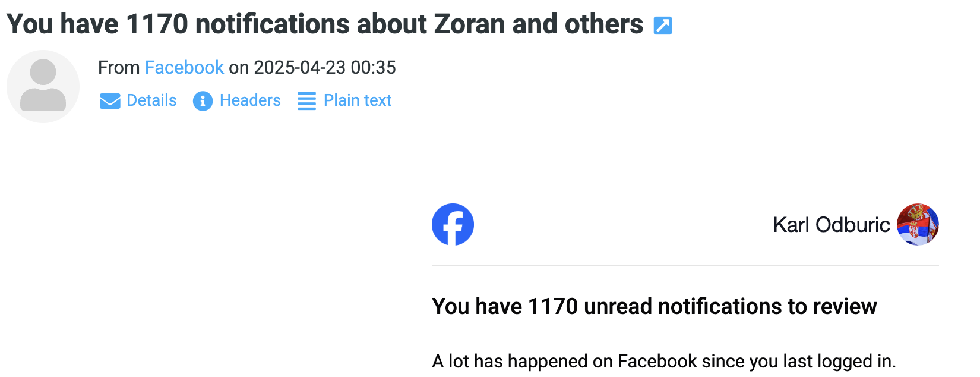Click the envelope icon beside Details
Image resolution: width=980 pixels, height=377 pixels.
pos(110,101)
